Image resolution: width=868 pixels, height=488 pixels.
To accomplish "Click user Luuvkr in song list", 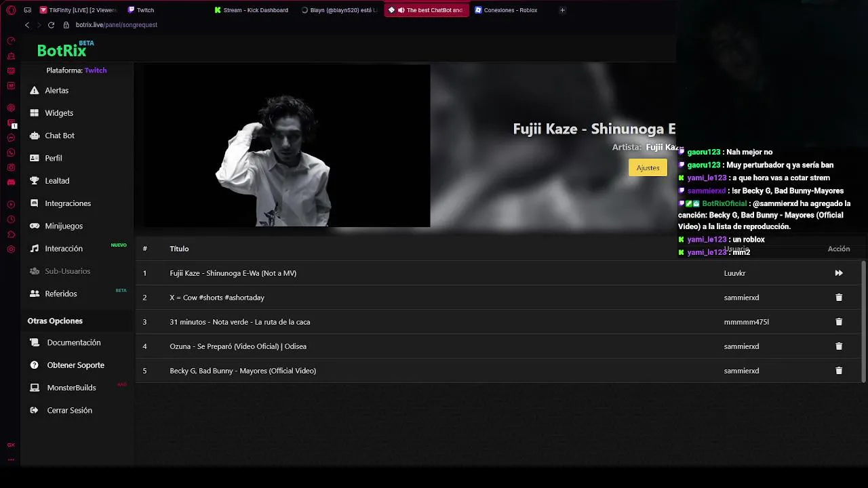I will pos(734,273).
